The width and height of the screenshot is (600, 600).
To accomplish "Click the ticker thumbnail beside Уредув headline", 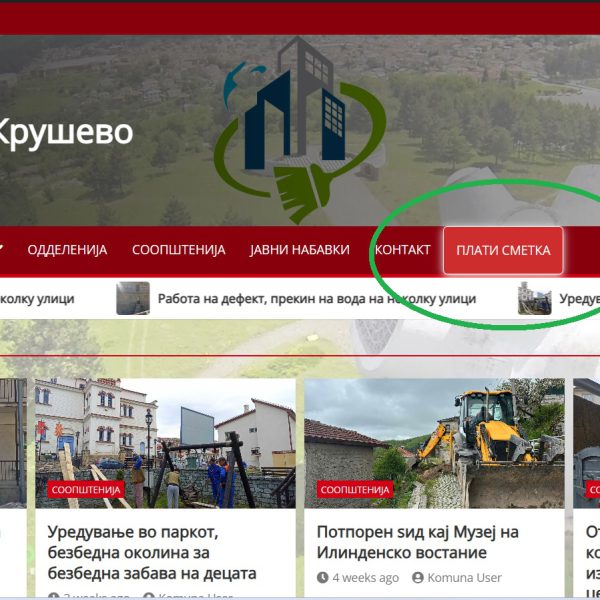I will click(x=535, y=298).
